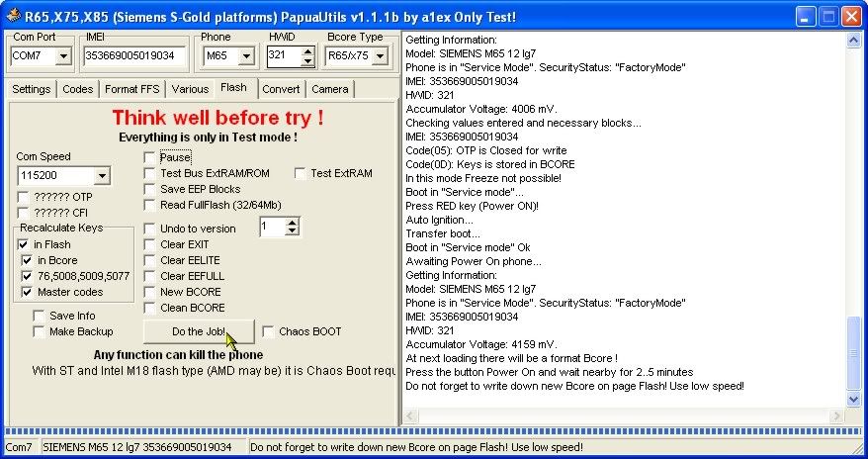868x459 pixels.
Task: Click the log panel scroll up arrow
Action: 853,40
